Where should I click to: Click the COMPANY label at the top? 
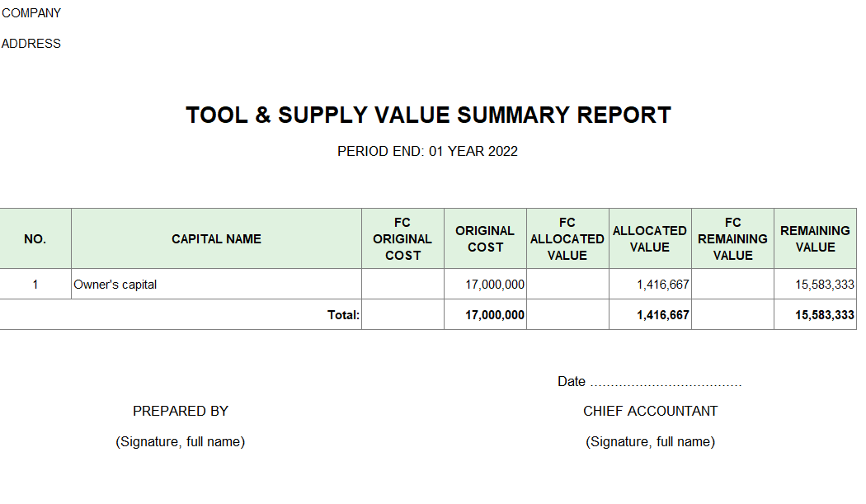(x=31, y=13)
